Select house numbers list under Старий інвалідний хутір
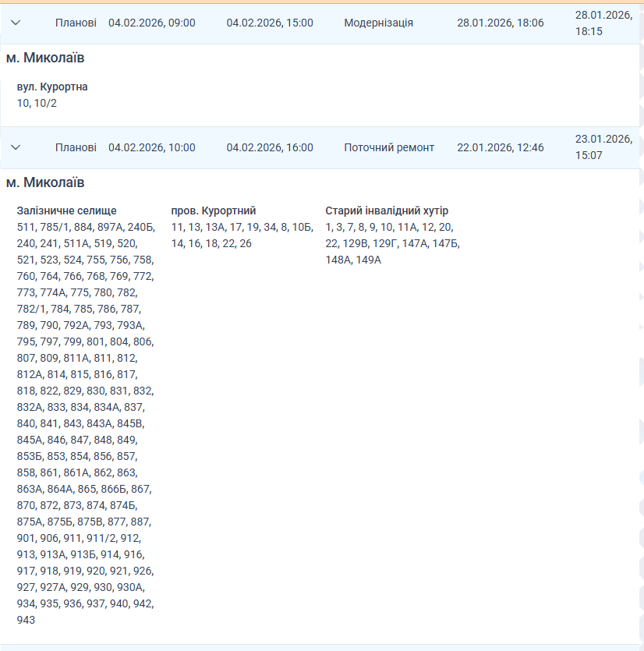644x651 pixels. tap(392, 243)
